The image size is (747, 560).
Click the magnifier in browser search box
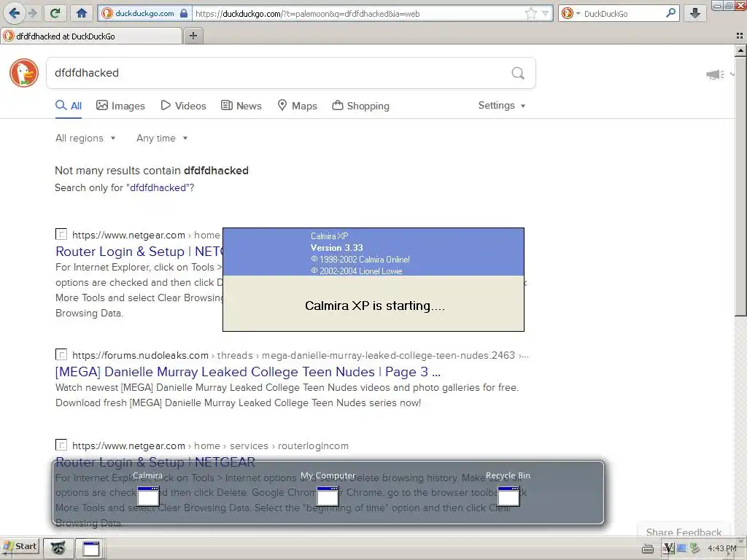tap(670, 13)
